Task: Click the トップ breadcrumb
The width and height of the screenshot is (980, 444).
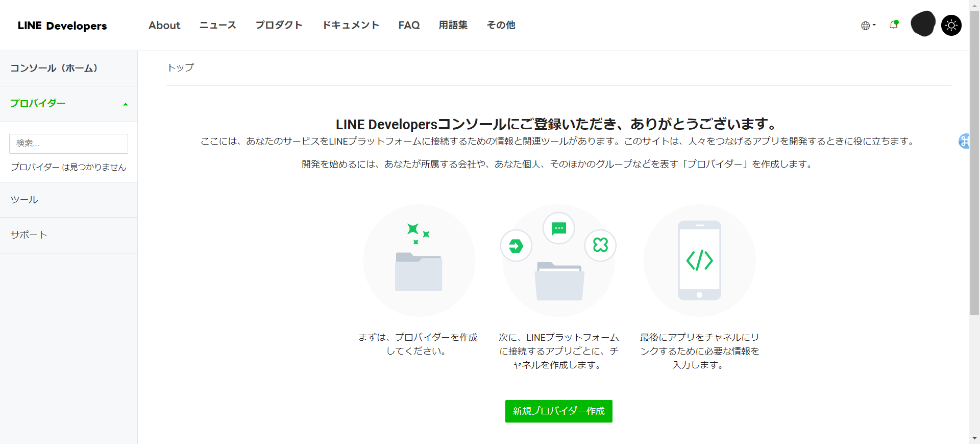Action: point(181,67)
